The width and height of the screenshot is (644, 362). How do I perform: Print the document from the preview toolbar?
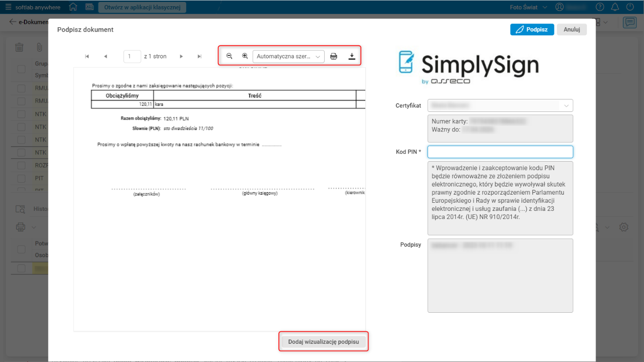tap(334, 56)
